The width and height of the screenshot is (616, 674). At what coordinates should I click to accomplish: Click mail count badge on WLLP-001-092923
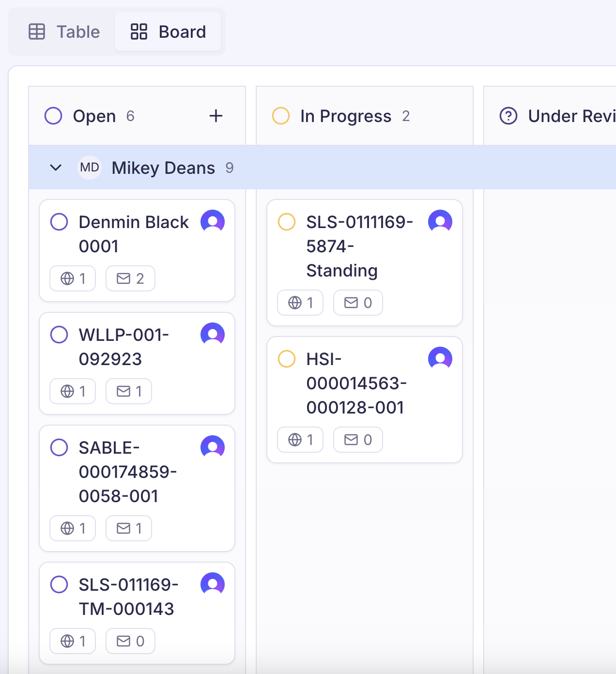coord(129,391)
